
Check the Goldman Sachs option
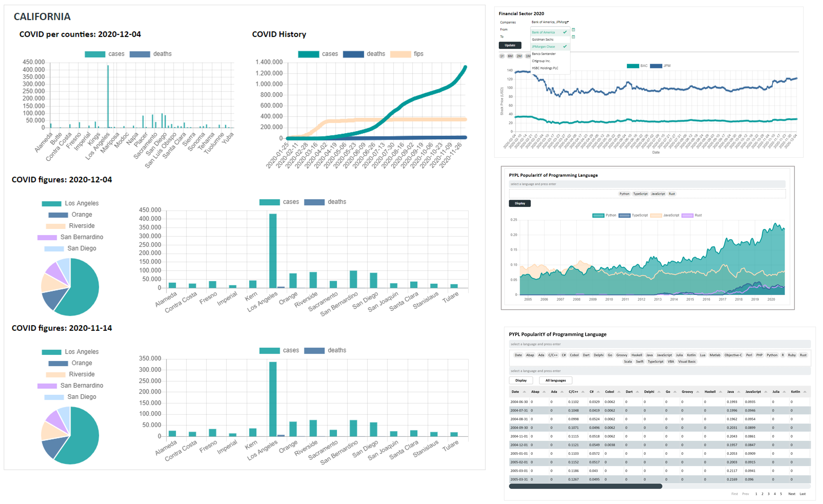coord(543,40)
